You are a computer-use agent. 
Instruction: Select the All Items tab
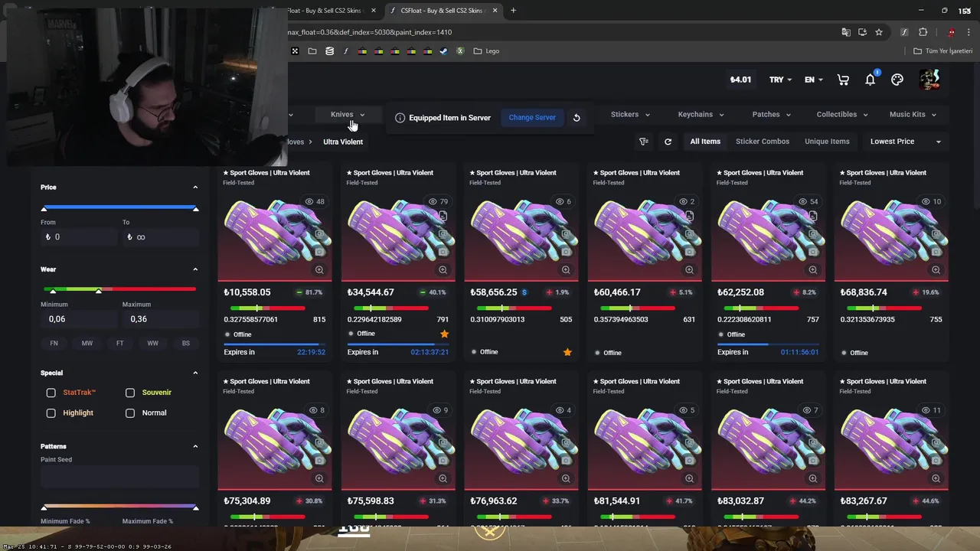point(705,142)
